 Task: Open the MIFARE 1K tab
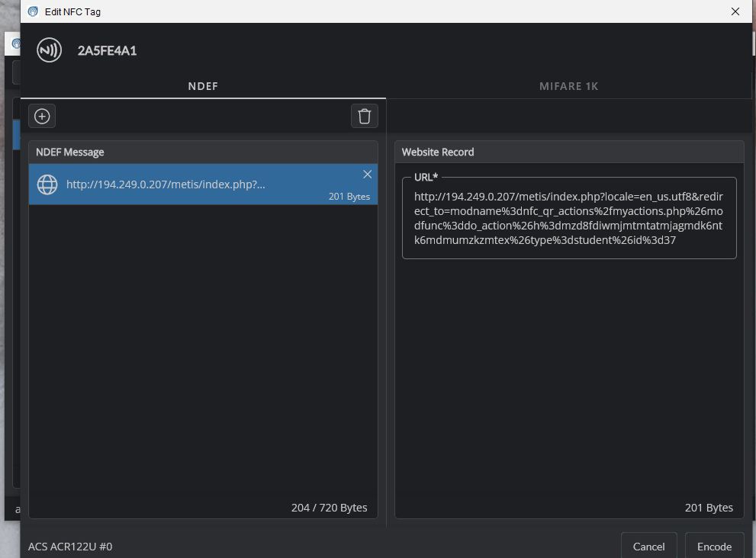point(568,86)
